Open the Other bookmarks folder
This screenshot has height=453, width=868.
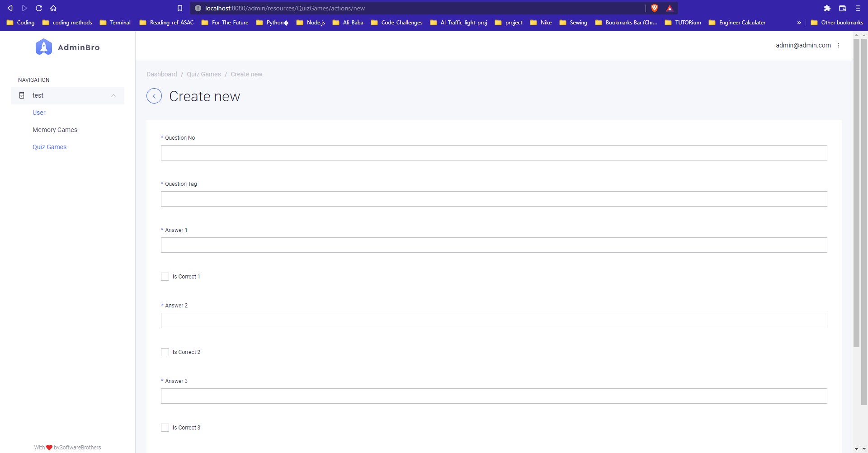[837, 23]
